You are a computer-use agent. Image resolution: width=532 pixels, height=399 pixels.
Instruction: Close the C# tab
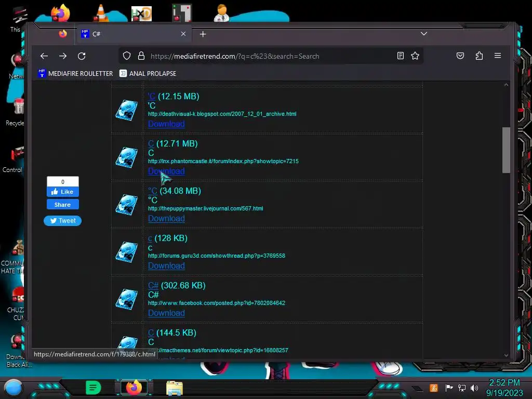(183, 34)
